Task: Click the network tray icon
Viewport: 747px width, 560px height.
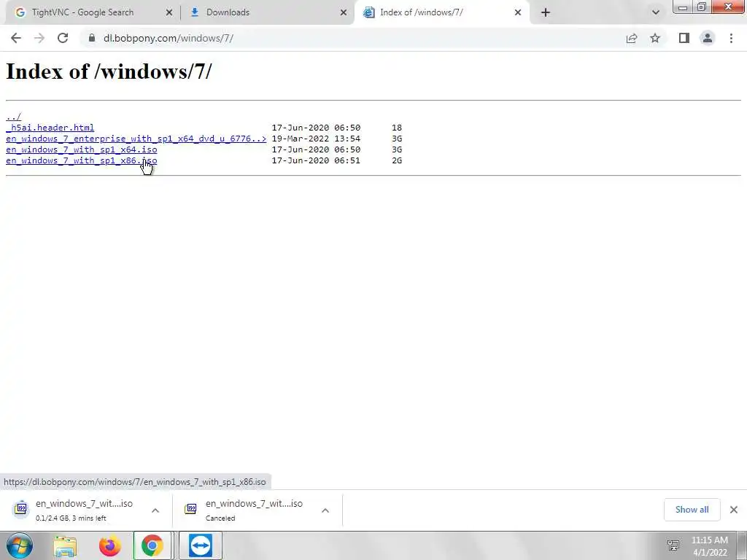Action: tap(673, 545)
